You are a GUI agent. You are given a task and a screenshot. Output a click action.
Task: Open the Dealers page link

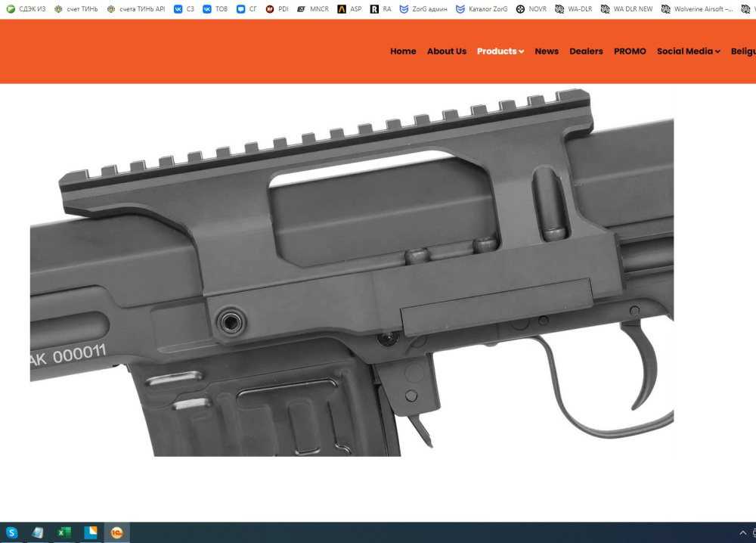pos(586,51)
